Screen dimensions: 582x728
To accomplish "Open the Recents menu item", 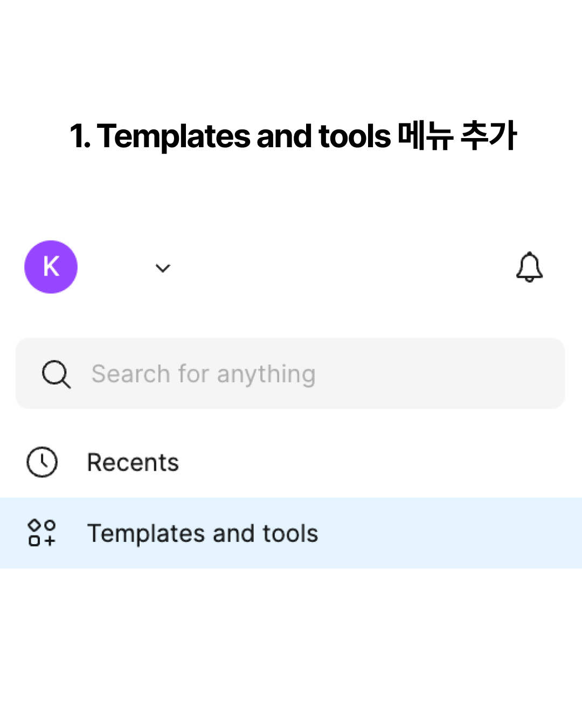I will pyautogui.click(x=291, y=462).
